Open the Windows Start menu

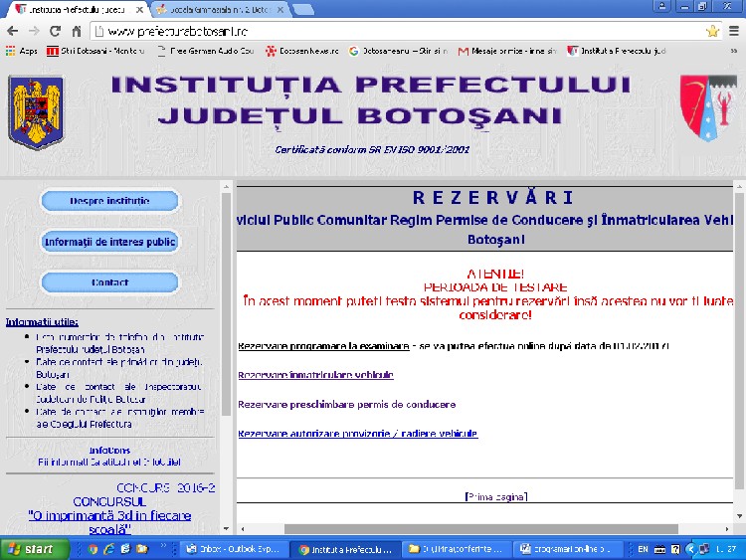pyautogui.click(x=32, y=549)
